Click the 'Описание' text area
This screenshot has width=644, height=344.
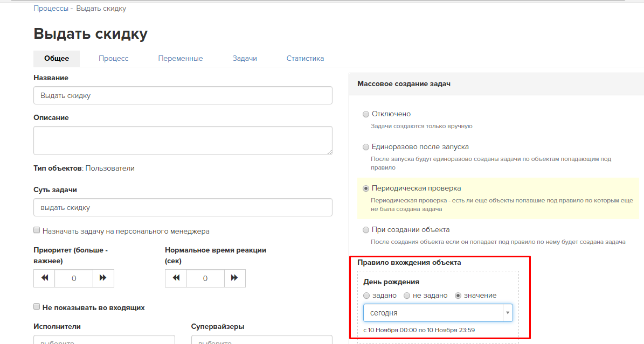click(183, 141)
